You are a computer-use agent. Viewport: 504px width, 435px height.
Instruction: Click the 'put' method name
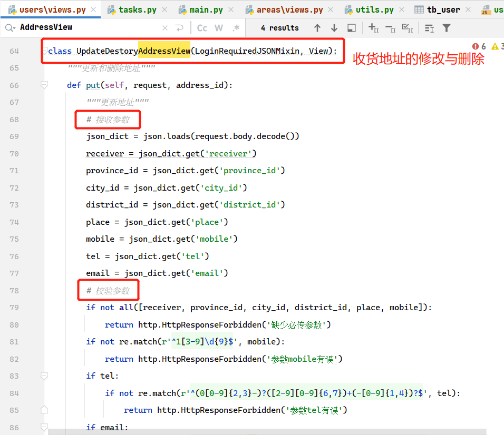[93, 85]
